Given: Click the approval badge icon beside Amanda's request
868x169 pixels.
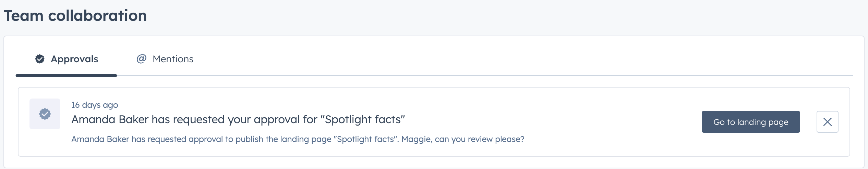Looking at the screenshot, I should [45, 114].
